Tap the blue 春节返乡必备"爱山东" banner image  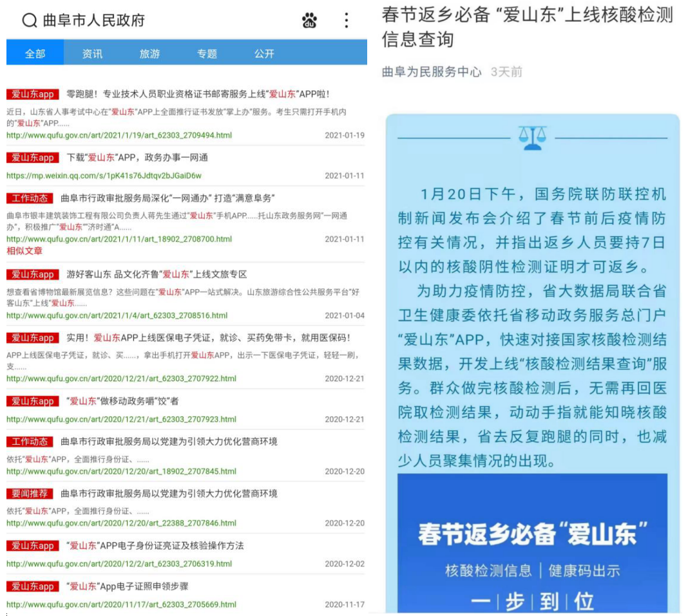click(x=532, y=543)
